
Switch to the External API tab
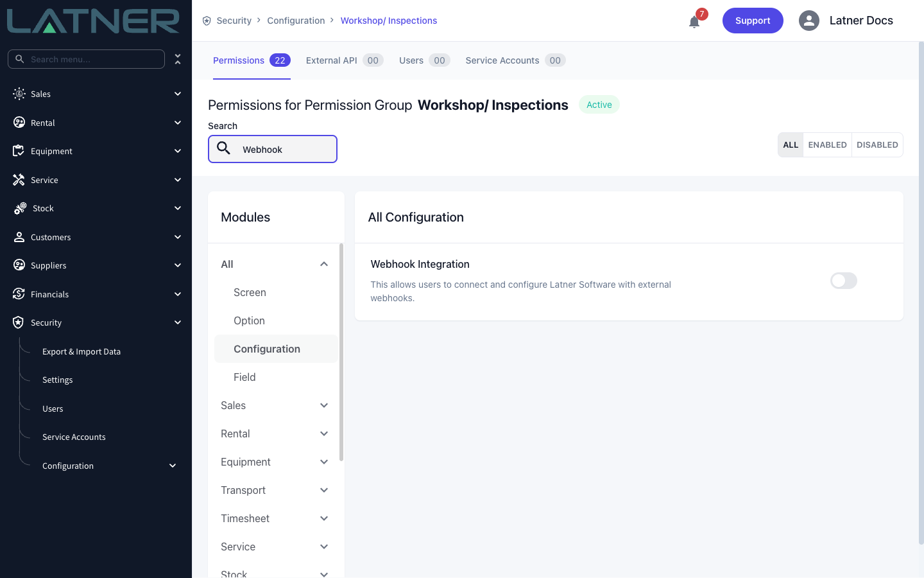pyautogui.click(x=345, y=60)
